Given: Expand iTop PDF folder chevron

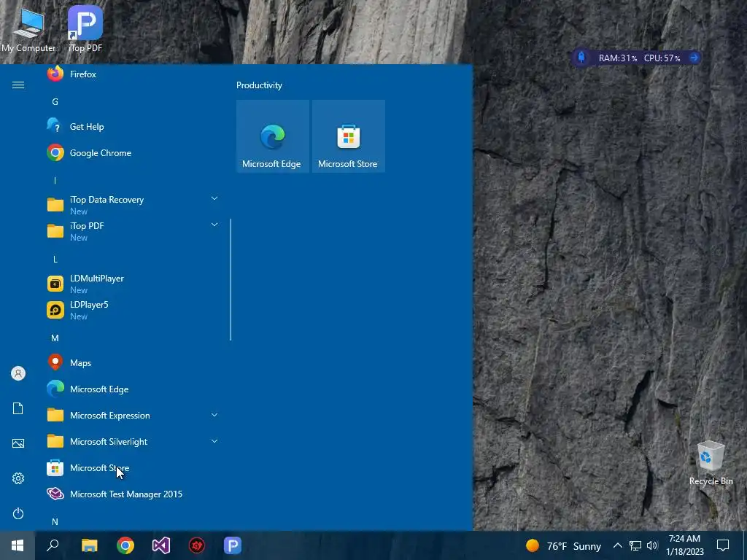Looking at the screenshot, I should coord(214,225).
